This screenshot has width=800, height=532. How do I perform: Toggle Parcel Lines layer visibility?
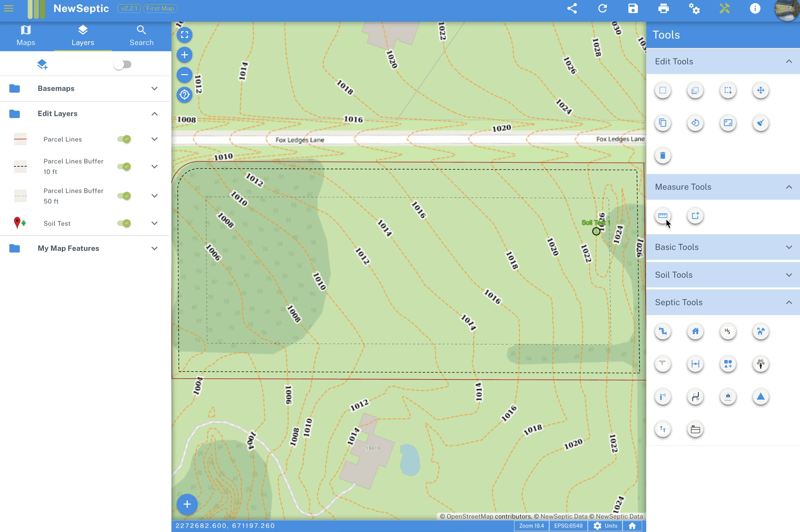coord(124,139)
